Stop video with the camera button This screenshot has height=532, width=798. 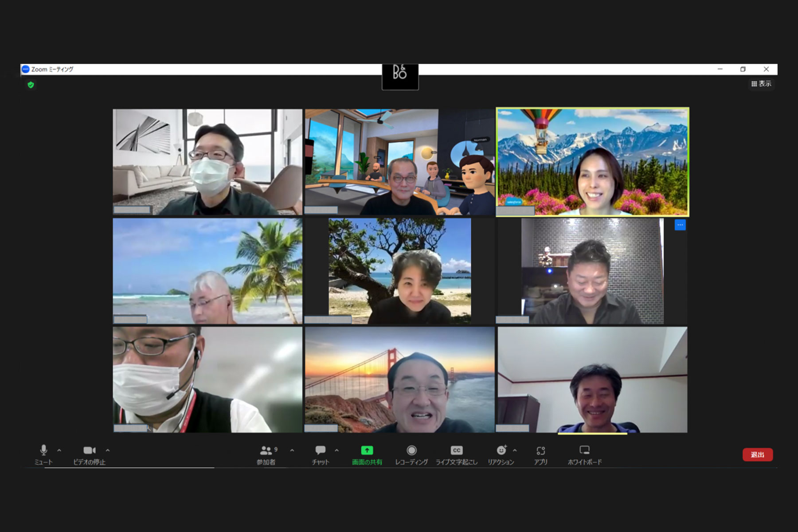coord(89,454)
